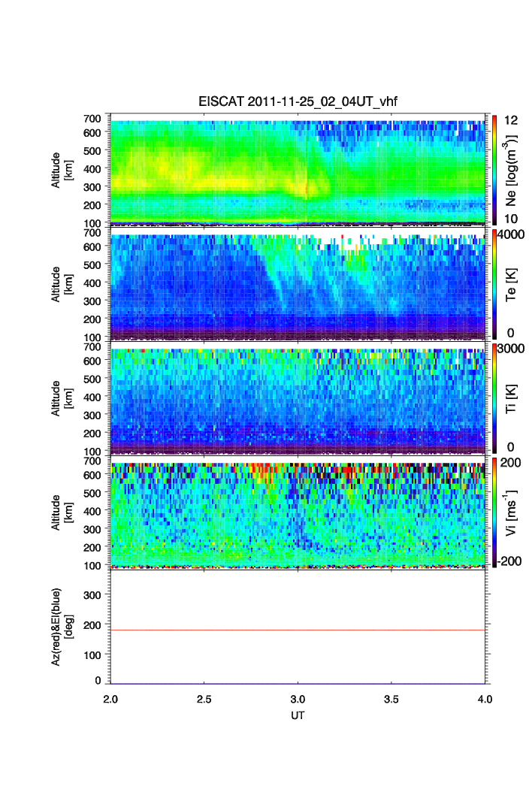Image resolution: width=532 pixels, height=798 pixels.
Task: Click the '4.0' tick on the UT axis
Action: [x=485, y=699]
